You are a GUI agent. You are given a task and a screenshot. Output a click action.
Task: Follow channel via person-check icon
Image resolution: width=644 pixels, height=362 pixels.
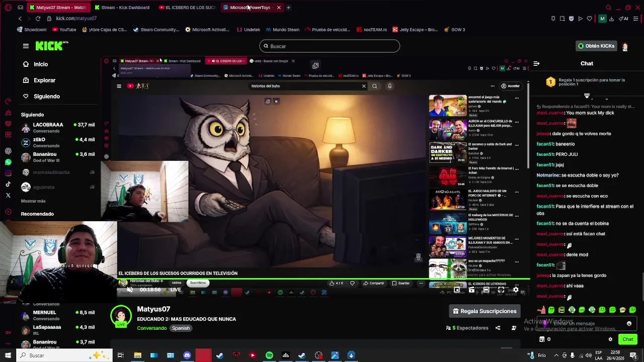click(x=514, y=328)
